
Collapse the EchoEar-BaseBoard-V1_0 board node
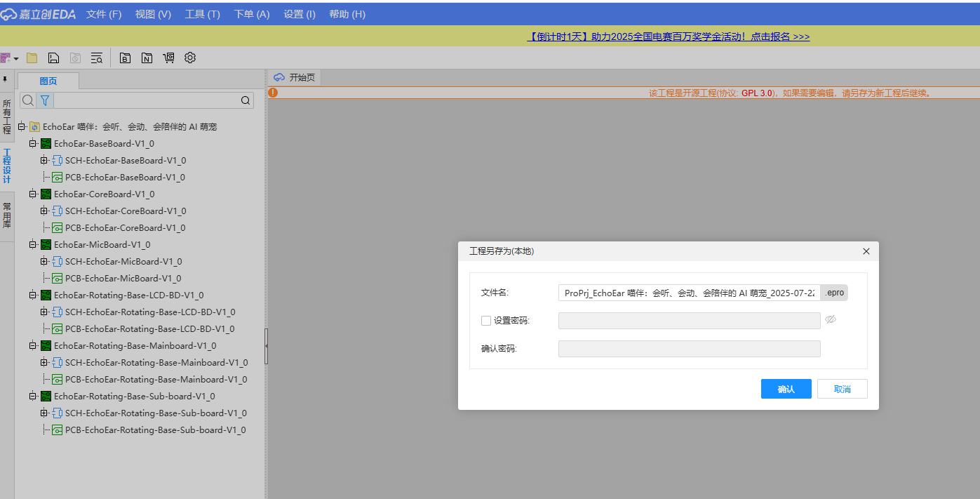point(32,144)
